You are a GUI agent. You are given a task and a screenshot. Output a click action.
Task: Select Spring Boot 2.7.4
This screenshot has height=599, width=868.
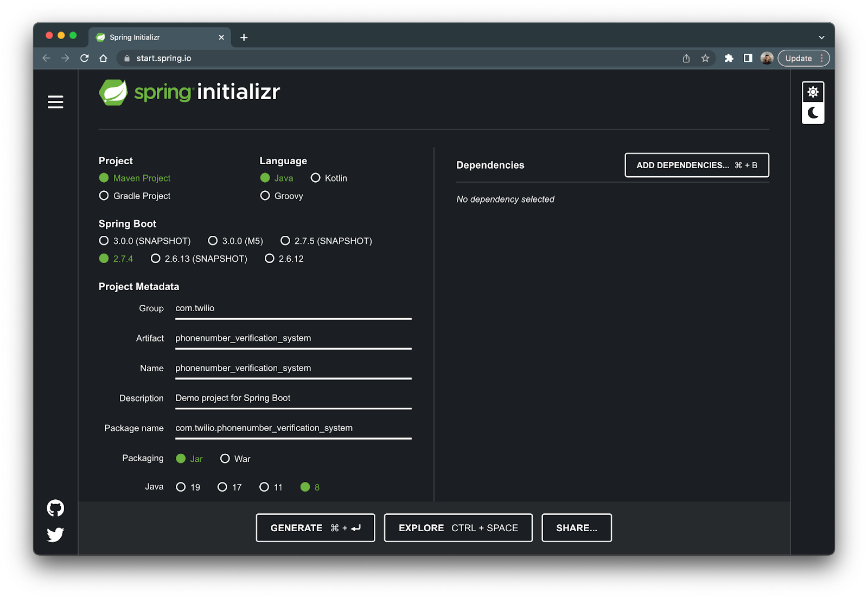coord(116,259)
